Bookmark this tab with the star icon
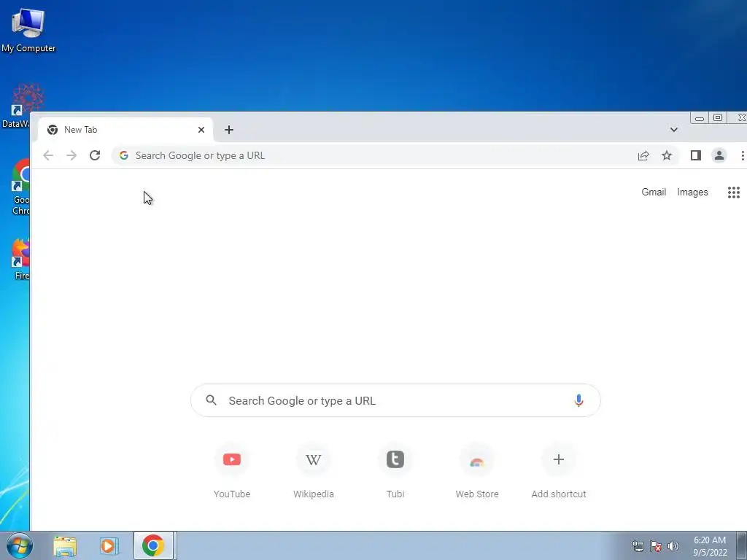Screen dimensions: 747x560 point(667,155)
